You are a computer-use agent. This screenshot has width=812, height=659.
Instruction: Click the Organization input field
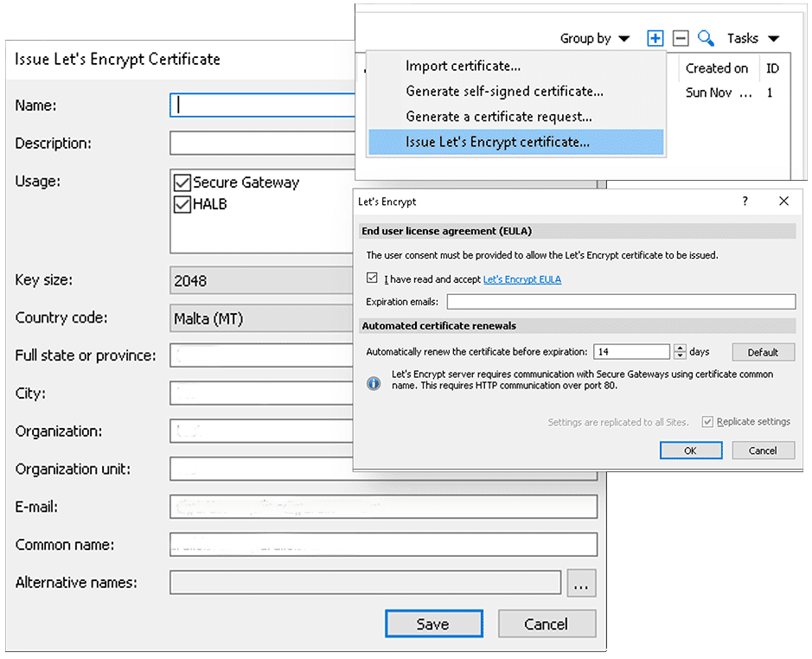(261, 432)
